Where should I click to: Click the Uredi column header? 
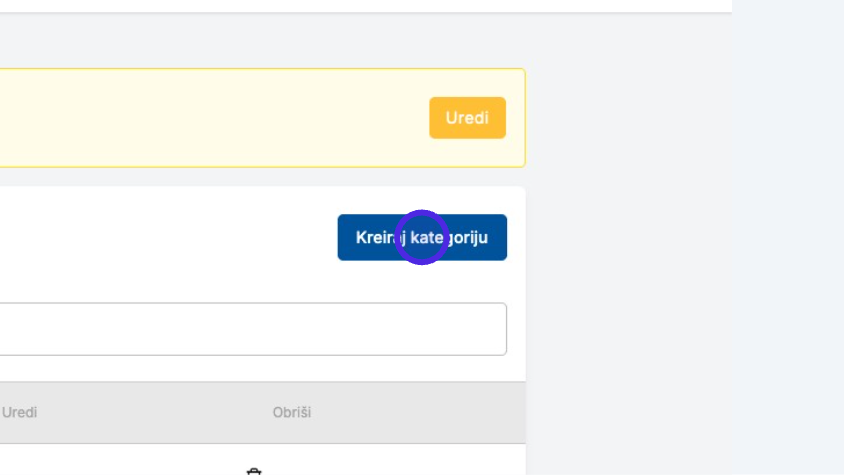(19, 413)
